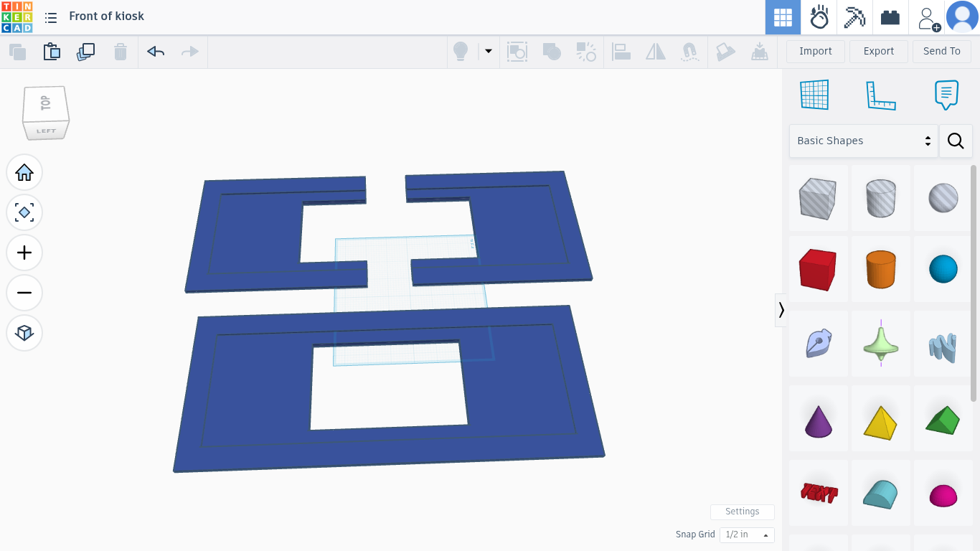This screenshot has width=980, height=551.
Task: Undo the last action
Action: click(156, 52)
